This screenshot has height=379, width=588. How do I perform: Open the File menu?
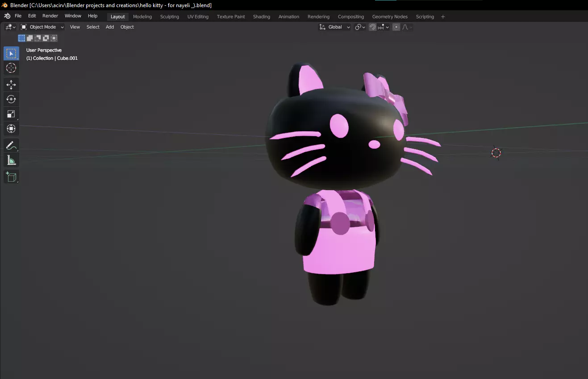coord(18,16)
